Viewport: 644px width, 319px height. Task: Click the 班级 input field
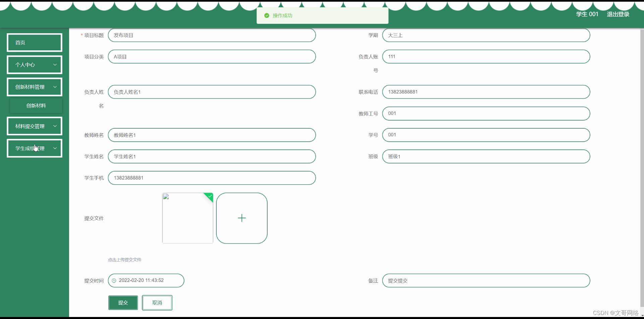(x=486, y=156)
